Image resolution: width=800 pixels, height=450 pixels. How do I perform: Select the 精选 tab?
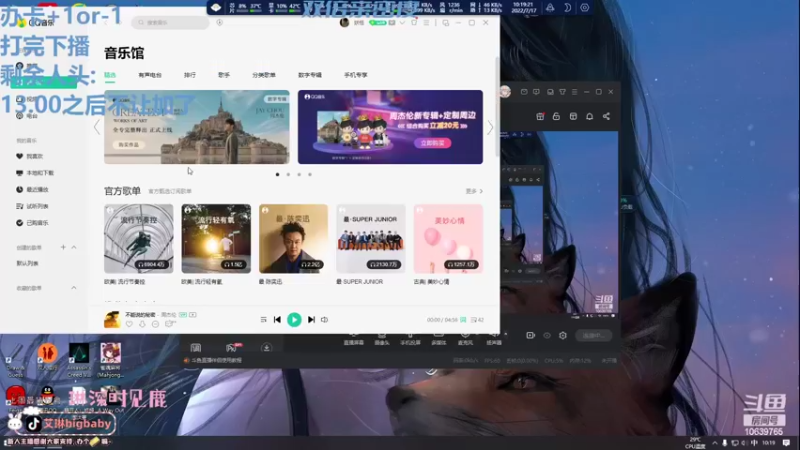pyautogui.click(x=110, y=75)
